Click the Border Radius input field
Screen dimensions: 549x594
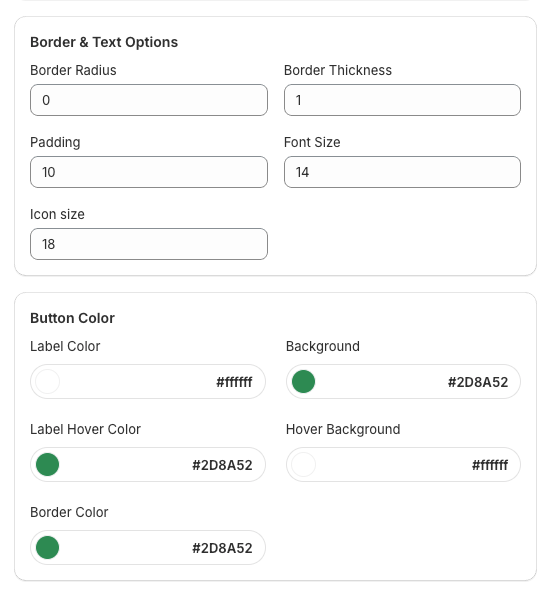(149, 100)
